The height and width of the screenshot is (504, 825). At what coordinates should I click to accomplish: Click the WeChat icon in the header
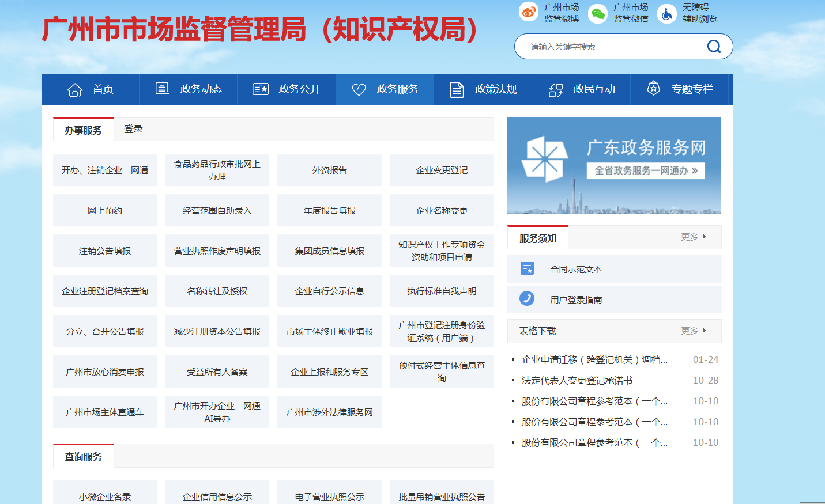pyautogui.click(x=597, y=13)
